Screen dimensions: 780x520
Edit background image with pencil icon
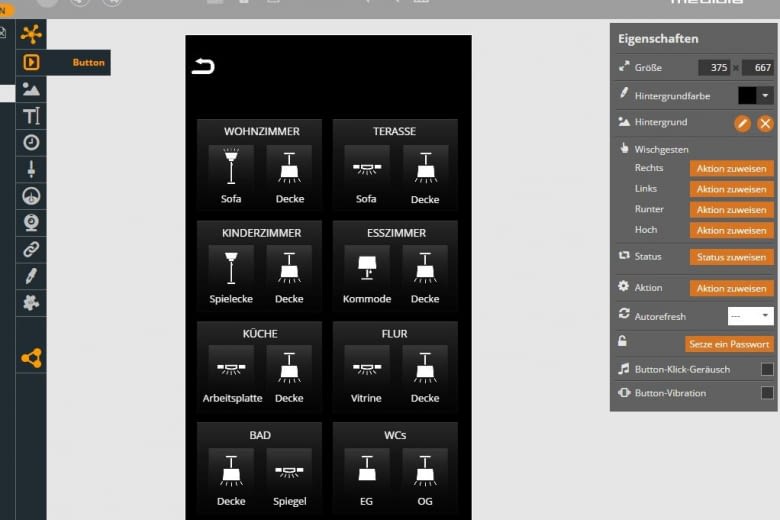742,123
